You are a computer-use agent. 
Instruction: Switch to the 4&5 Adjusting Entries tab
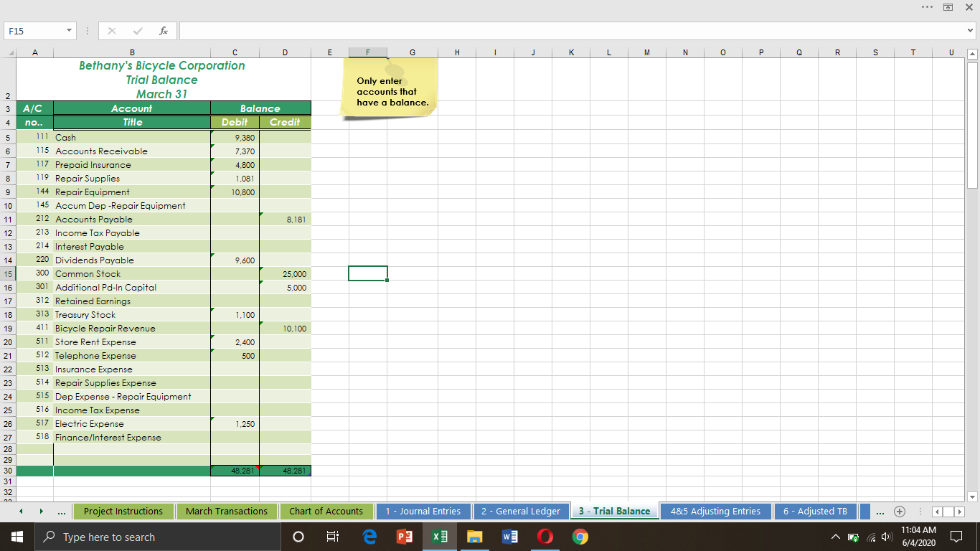pyautogui.click(x=715, y=512)
